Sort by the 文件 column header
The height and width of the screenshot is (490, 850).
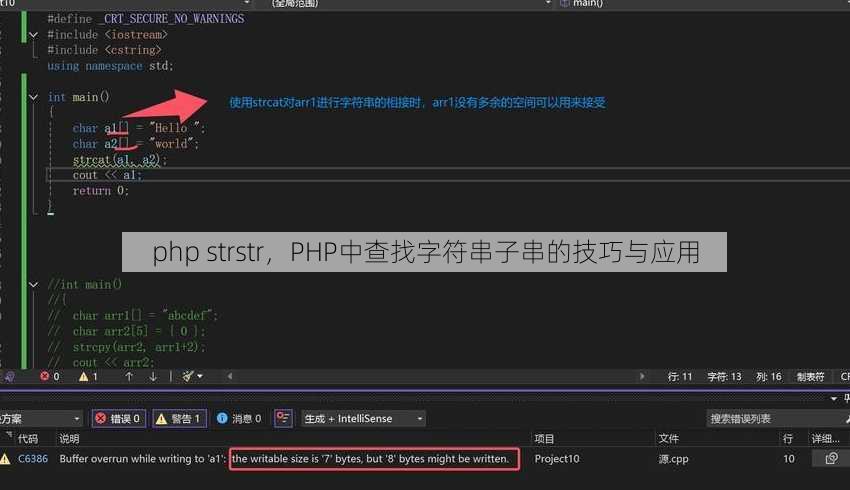click(668, 439)
